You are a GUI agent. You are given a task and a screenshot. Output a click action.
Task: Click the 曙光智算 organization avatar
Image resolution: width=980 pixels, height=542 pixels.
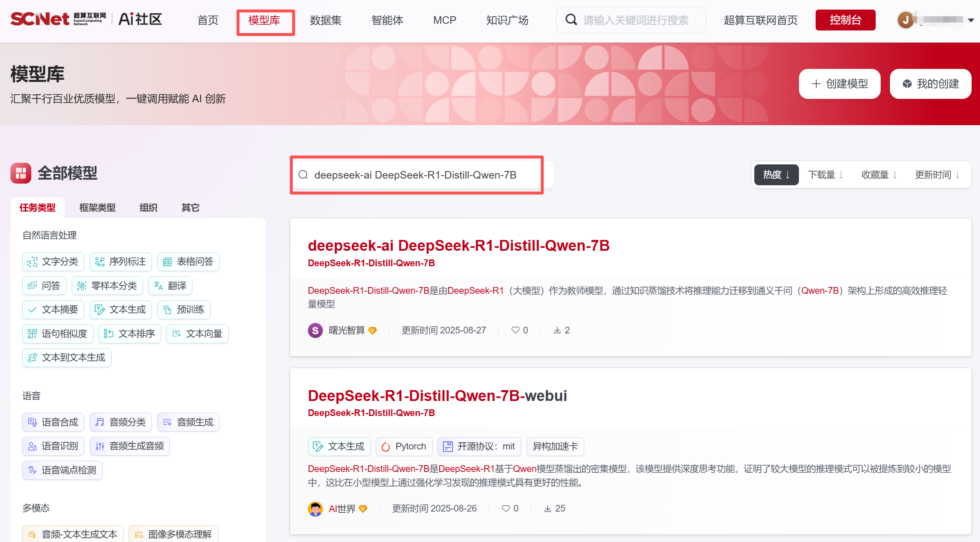tap(315, 330)
